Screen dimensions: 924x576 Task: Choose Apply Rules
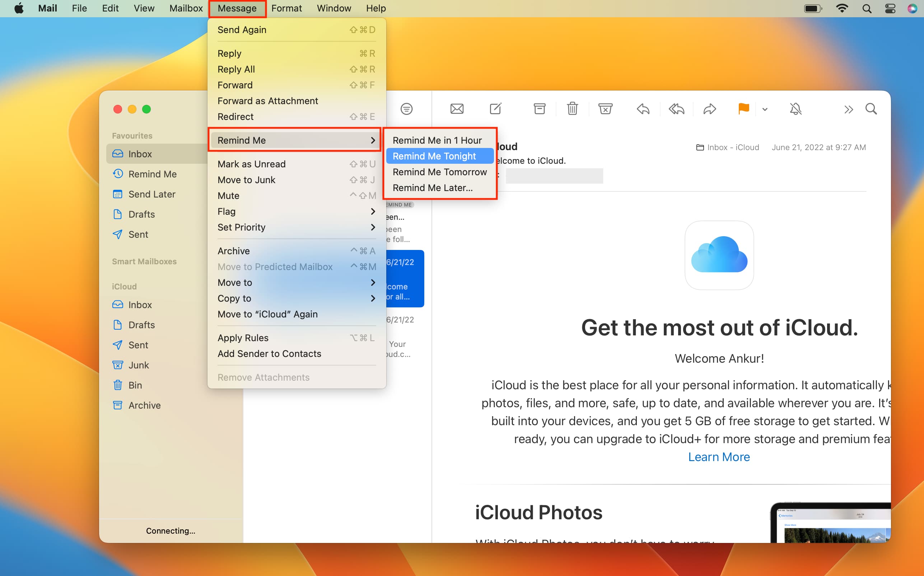tap(297, 338)
